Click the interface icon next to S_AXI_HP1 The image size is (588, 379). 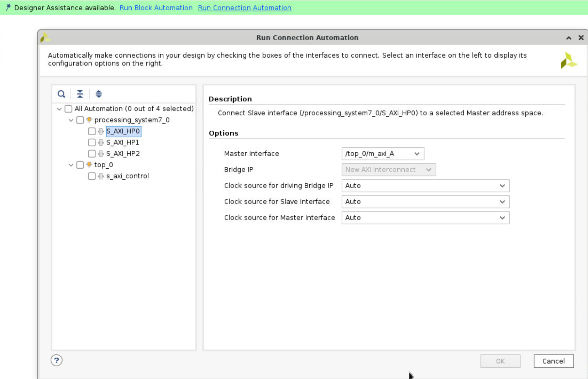click(101, 142)
